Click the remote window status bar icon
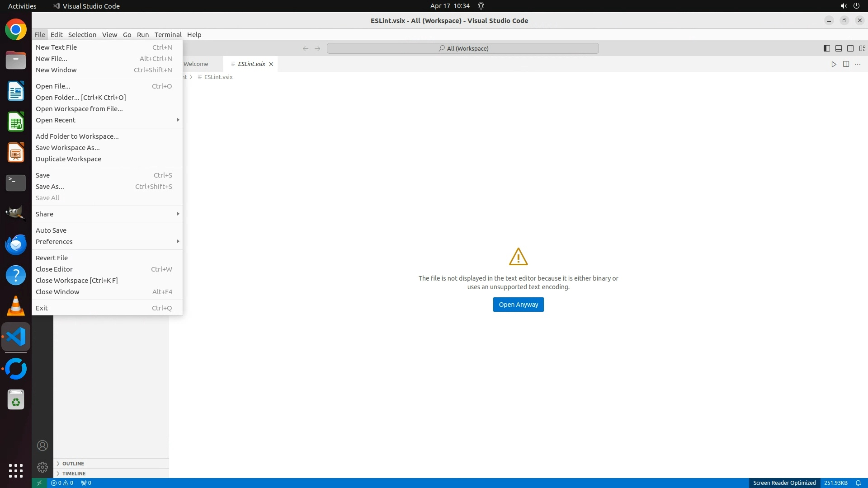Image resolution: width=868 pixels, height=488 pixels. point(39,483)
